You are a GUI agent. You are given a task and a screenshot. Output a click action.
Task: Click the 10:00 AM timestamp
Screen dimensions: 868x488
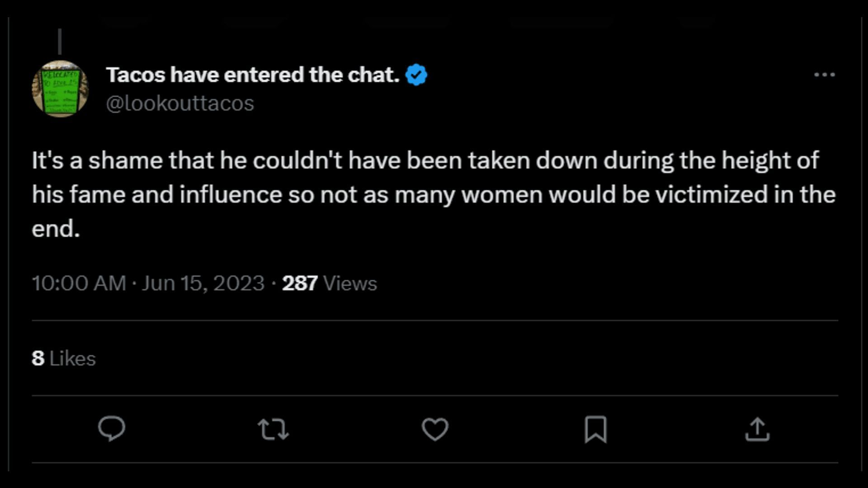79,284
